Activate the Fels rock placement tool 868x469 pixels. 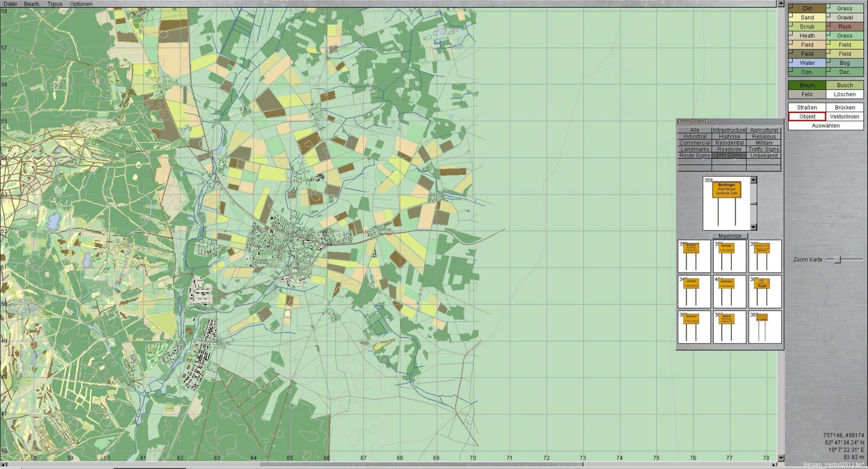click(807, 94)
